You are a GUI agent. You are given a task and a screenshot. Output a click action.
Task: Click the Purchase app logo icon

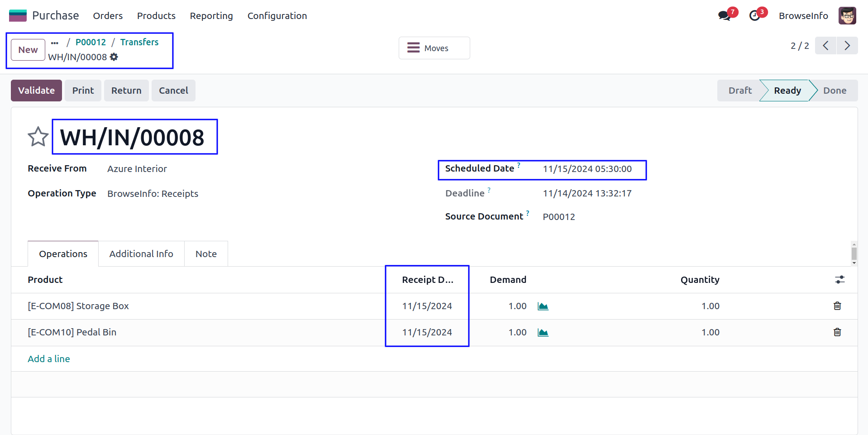(18, 15)
